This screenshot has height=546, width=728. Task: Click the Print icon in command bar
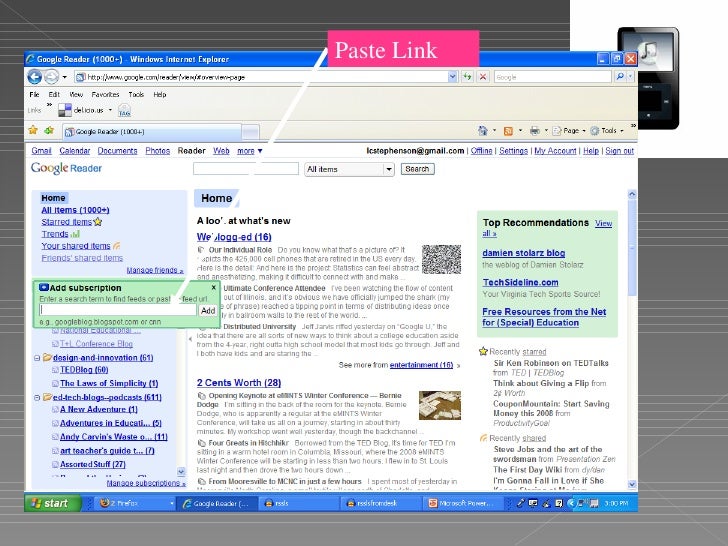pyautogui.click(x=535, y=131)
